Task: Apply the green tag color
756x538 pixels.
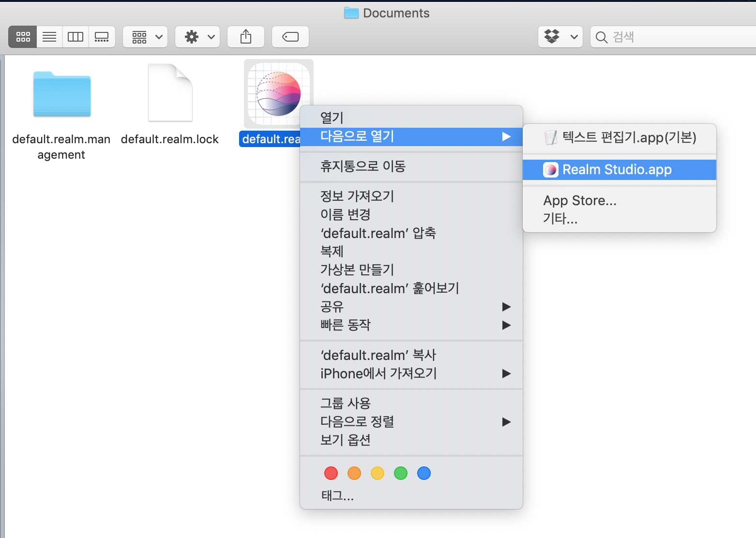Action: (401, 473)
